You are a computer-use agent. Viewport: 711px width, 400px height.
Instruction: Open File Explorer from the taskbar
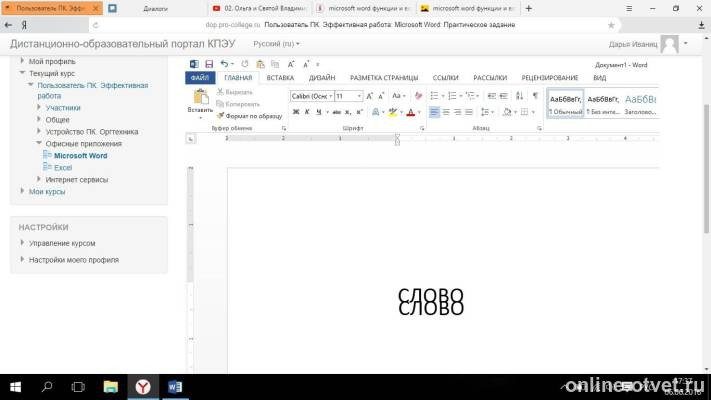[110, 387]
